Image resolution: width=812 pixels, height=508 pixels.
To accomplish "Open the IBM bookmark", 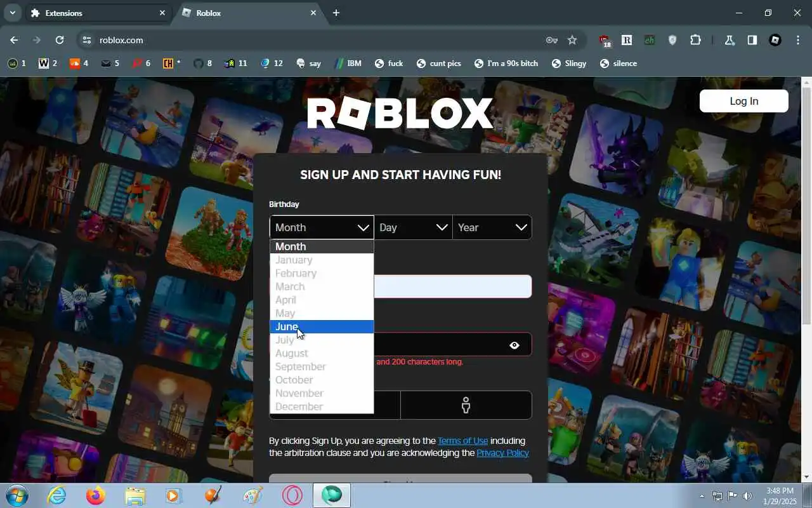I will [348, 63].
